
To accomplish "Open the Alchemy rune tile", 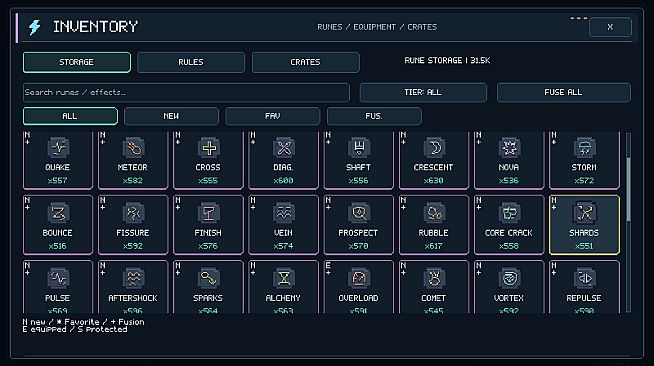I will click(283, 287).
